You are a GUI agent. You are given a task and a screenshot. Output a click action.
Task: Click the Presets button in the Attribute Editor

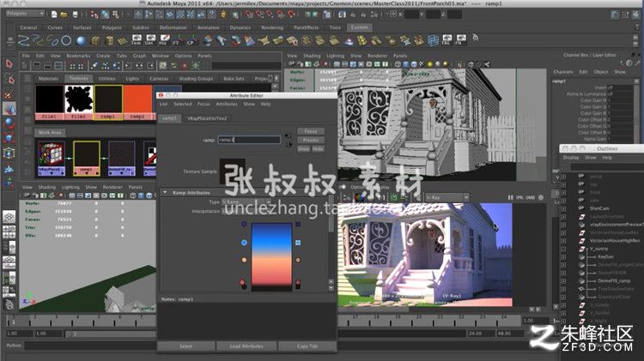coord(311,141)
